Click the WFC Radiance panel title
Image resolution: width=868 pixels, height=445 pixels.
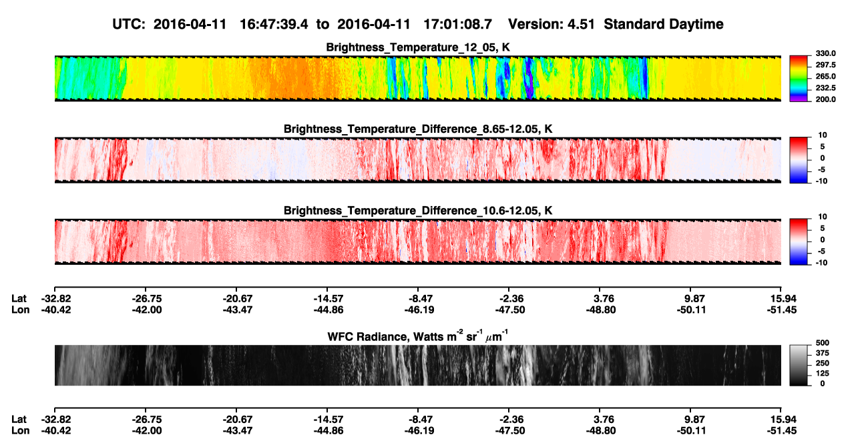tap(418, 336)
